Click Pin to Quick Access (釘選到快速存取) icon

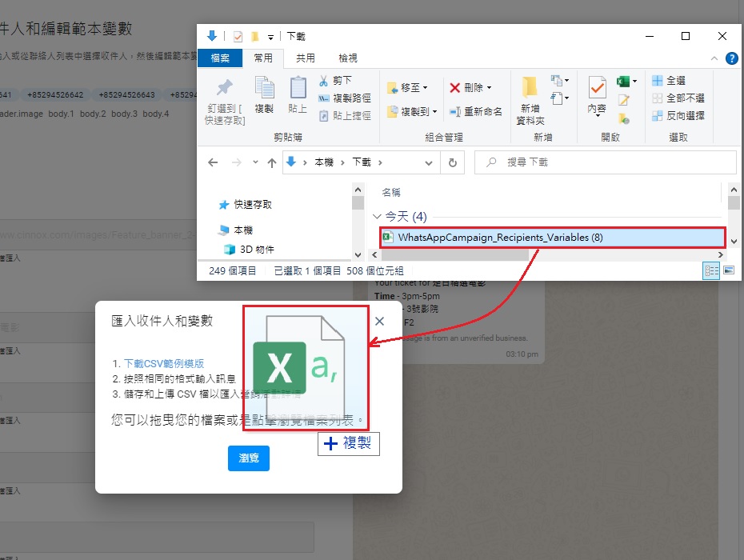coord(225,87)
